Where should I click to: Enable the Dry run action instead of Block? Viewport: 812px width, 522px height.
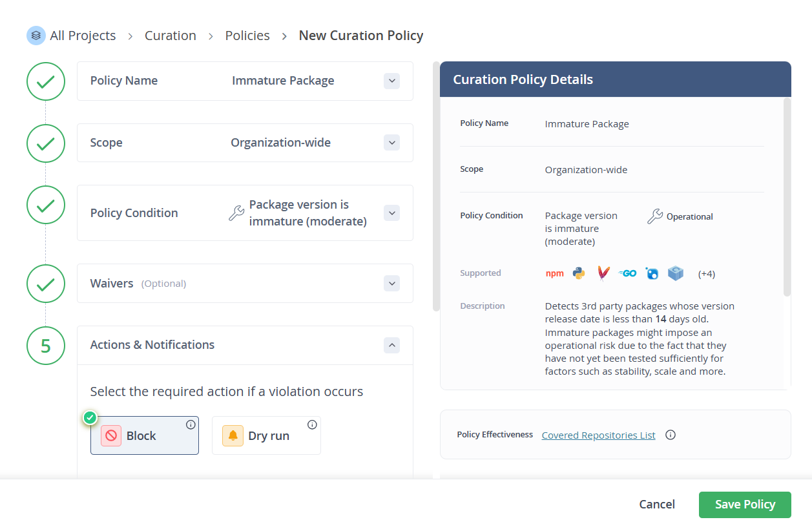[266, 435]
